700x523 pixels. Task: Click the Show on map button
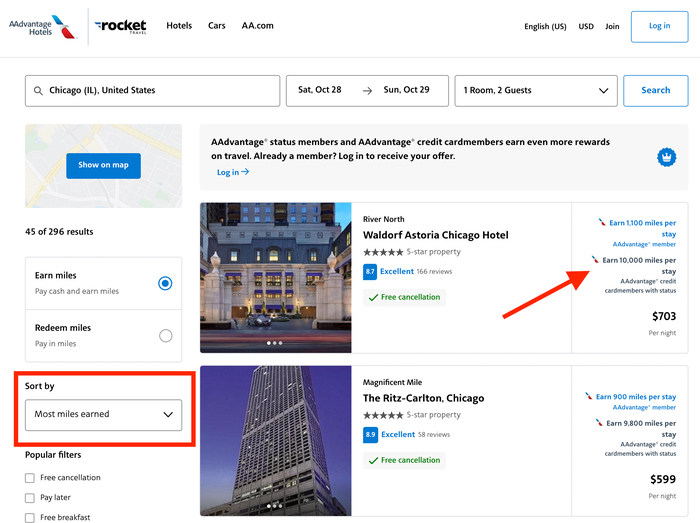(103, 166)
